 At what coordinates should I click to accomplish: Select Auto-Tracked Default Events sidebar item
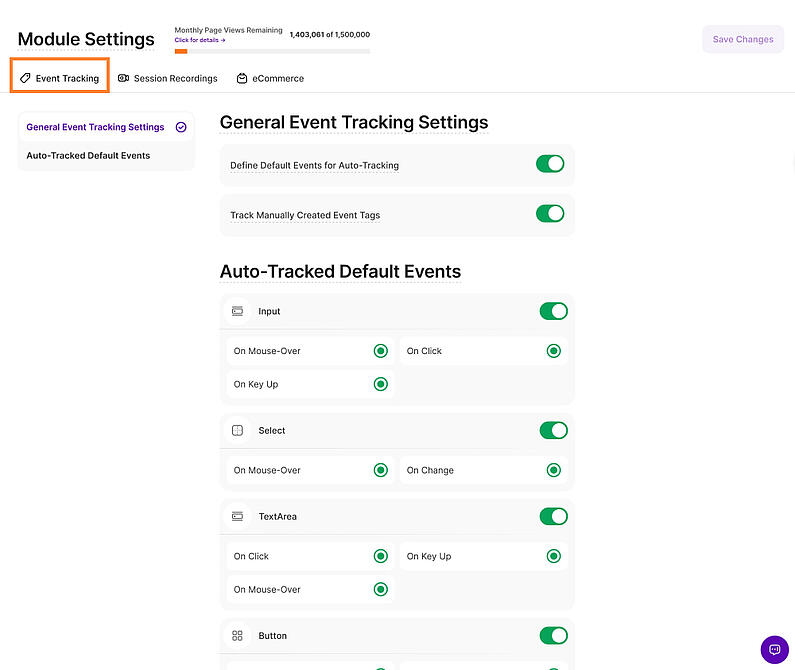coord(106,156)
